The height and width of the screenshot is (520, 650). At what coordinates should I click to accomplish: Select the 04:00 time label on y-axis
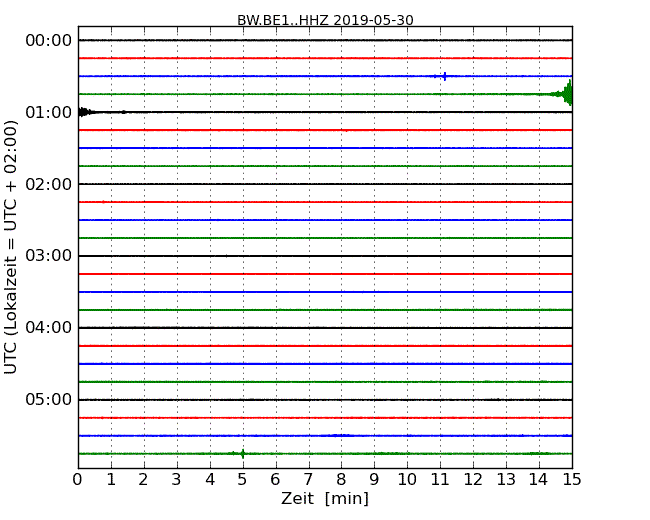49,328
